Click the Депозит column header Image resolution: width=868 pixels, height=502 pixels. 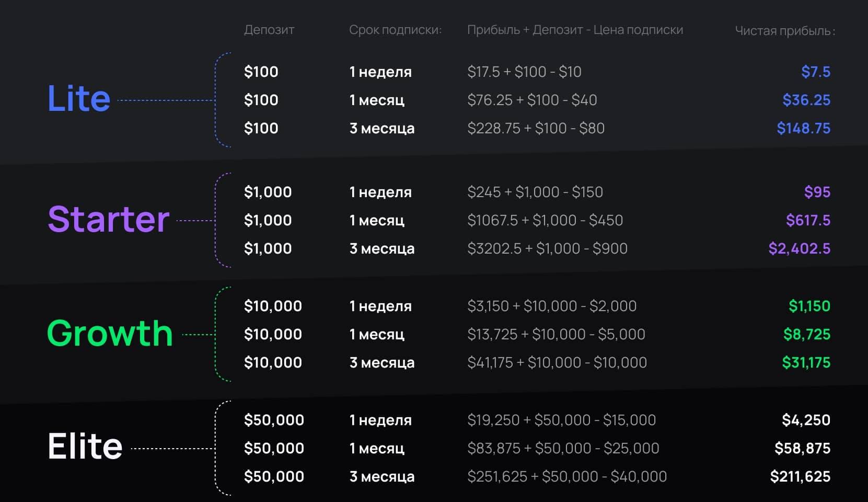269,30
